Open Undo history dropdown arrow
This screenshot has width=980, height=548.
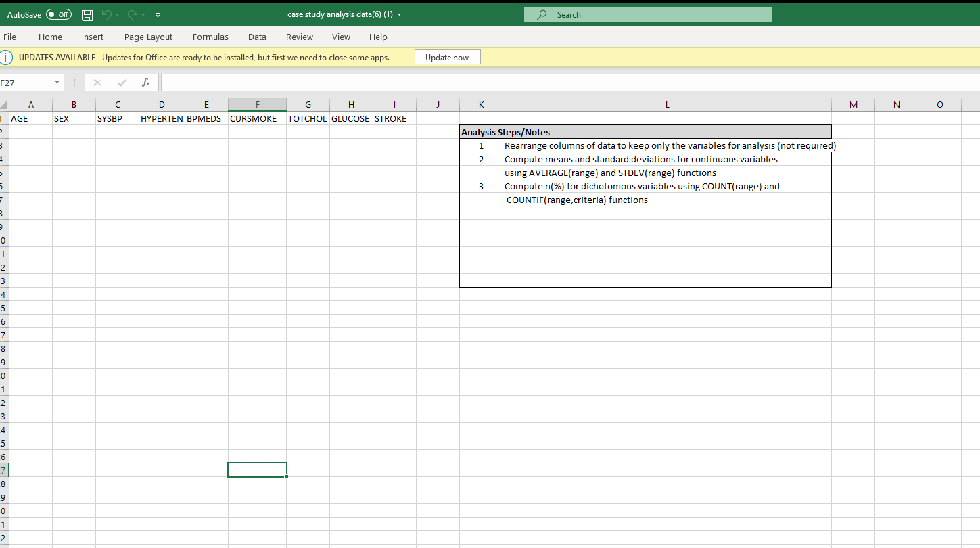click(x=118, y=15)
